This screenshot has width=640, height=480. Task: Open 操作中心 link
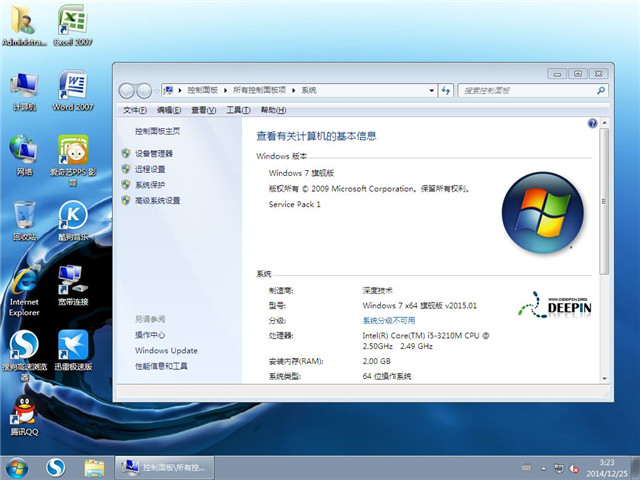(150, 335)
